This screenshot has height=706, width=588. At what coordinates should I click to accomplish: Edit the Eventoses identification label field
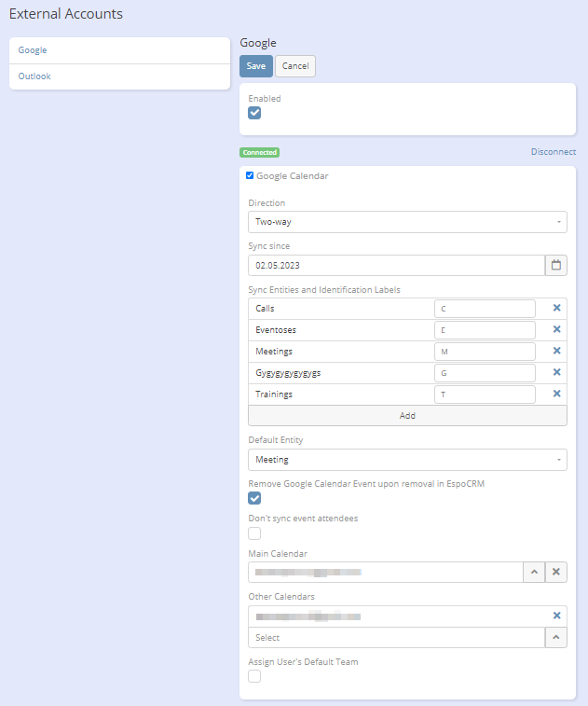485,330
